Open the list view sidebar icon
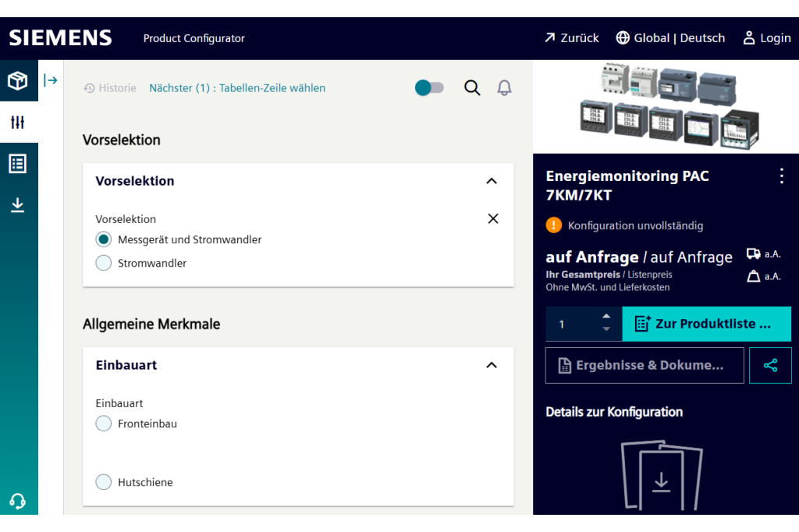Screen dimensions: 799x532 pos(18,164)
